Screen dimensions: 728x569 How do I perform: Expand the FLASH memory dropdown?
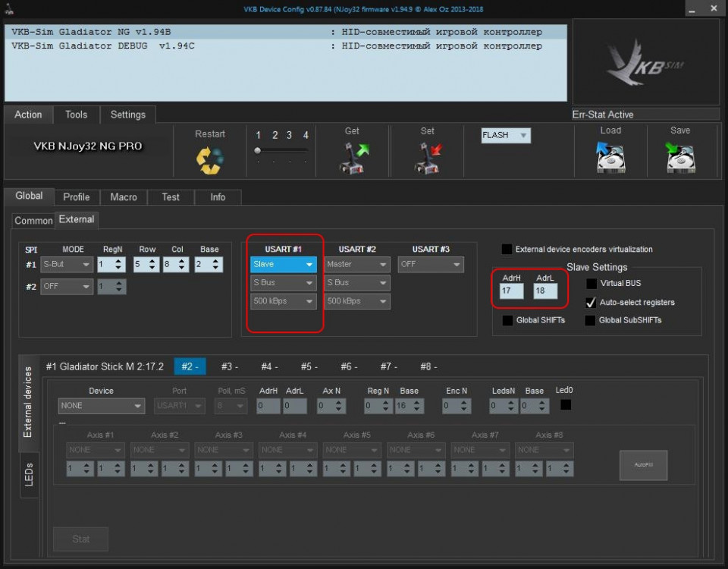(506, 136)
